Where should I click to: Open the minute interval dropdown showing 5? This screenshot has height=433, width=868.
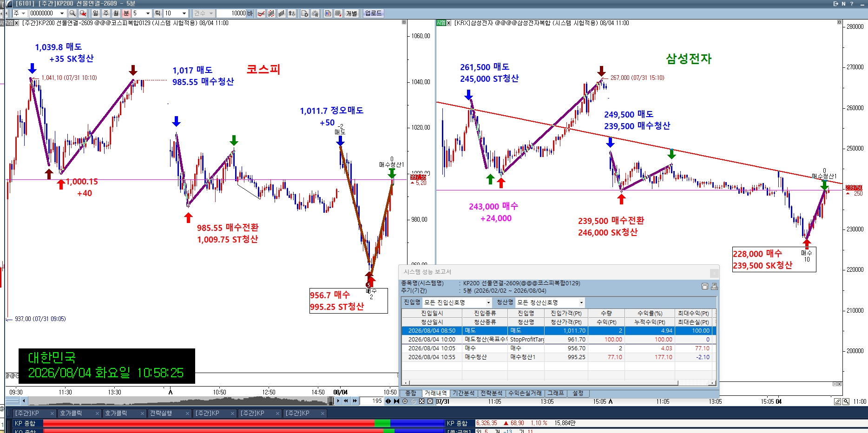[x=148, y=13]
